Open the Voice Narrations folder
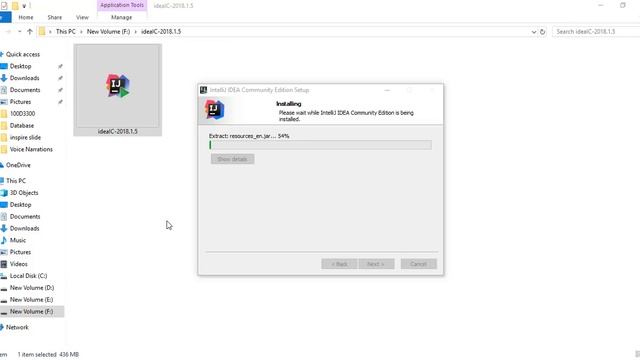Image resolution: width=640 pixels, height=360 pixels. pyautogui.click(x=31, y=149)
